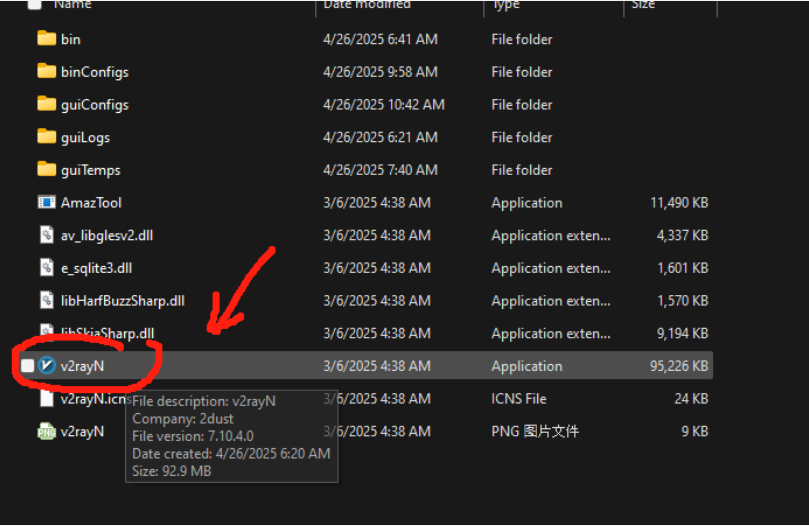Click Application type in AmazTool row
This screenshot has height=526, width=809.
527,203
